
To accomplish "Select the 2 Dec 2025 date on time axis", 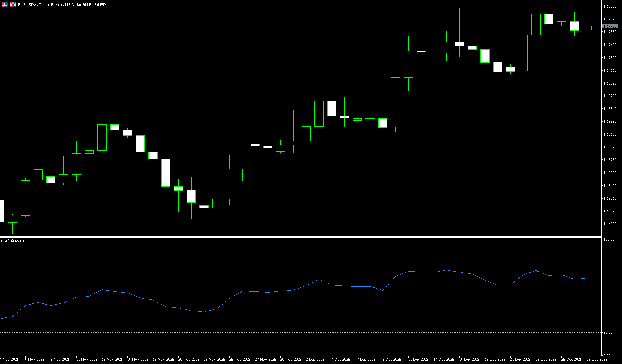I will tap(315, 360).
